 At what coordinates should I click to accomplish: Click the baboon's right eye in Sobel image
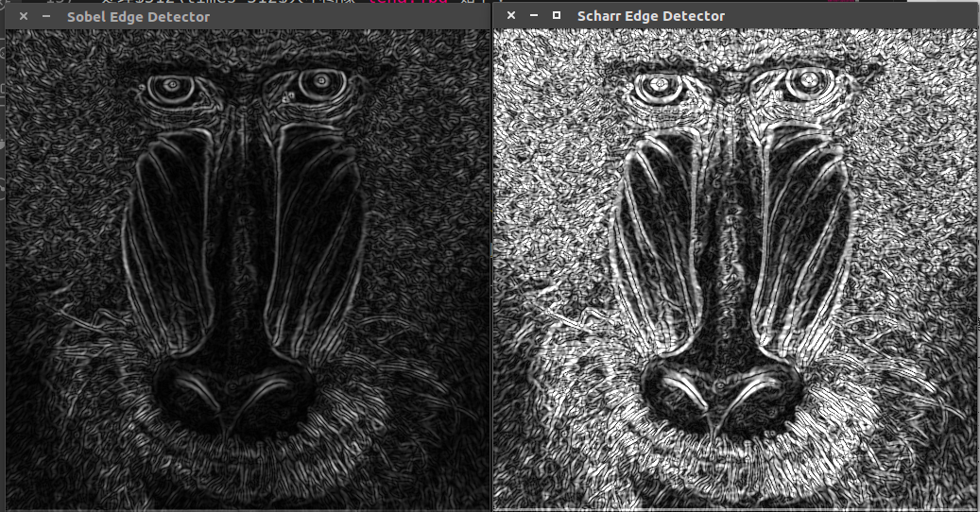[315, 85]
